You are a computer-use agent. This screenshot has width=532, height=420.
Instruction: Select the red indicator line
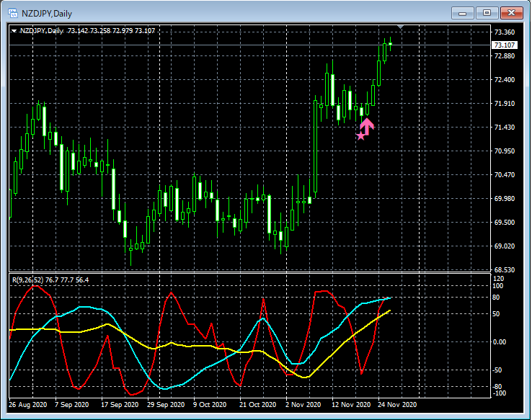click(x=171, y=293)
